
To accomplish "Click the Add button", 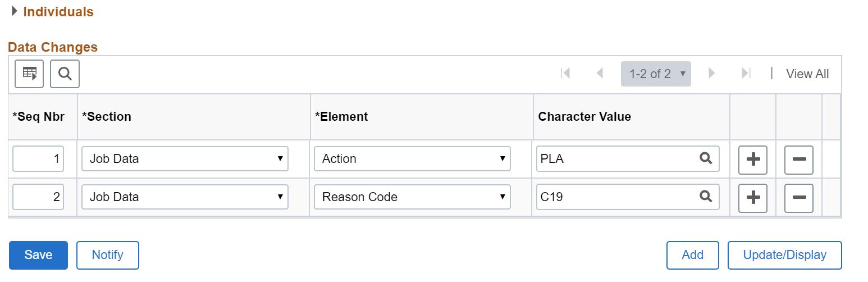I will coord(692,255).
